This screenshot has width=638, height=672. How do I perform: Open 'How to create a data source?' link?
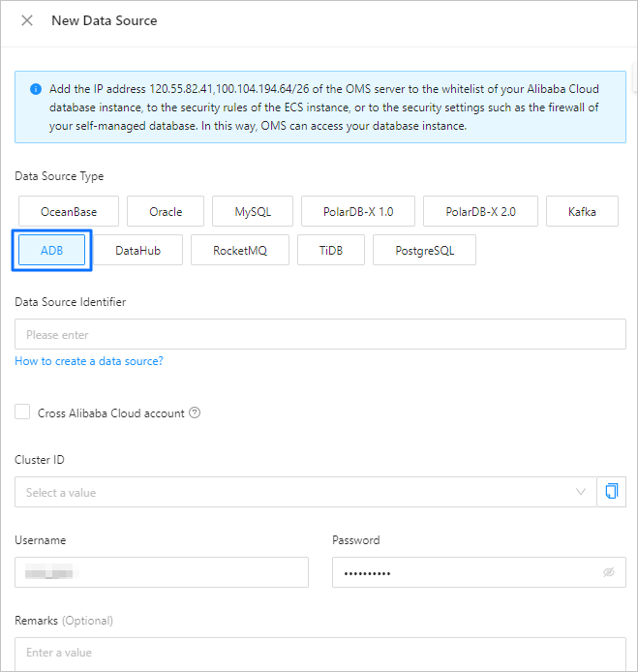(x=89, y=361)
